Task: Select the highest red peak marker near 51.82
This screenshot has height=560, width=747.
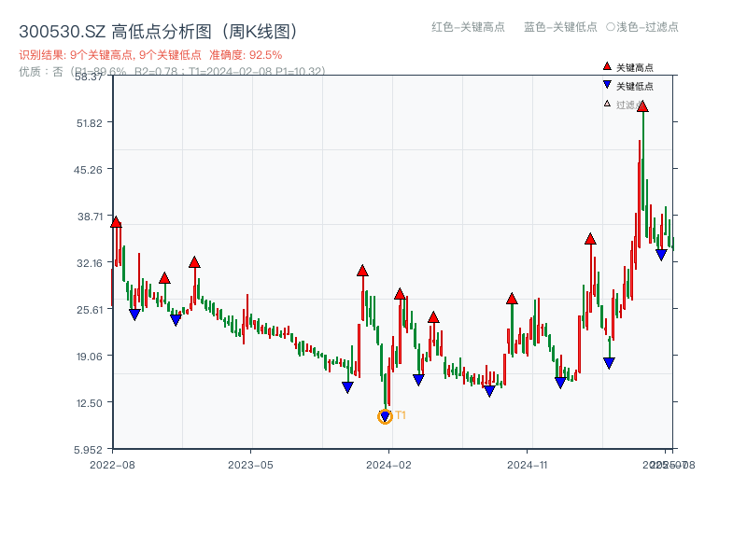Action: click(642, 106)
